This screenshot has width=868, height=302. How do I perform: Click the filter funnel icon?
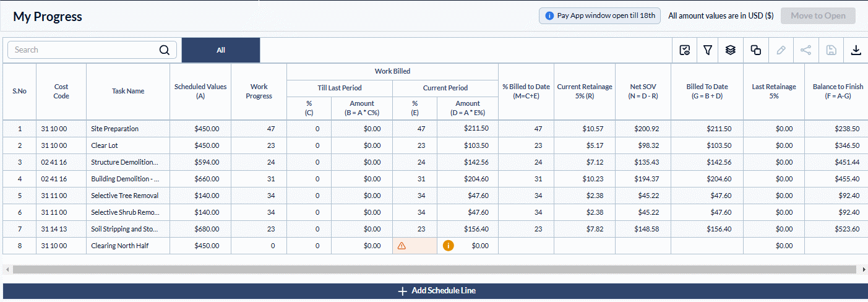(x=707, y=50)
